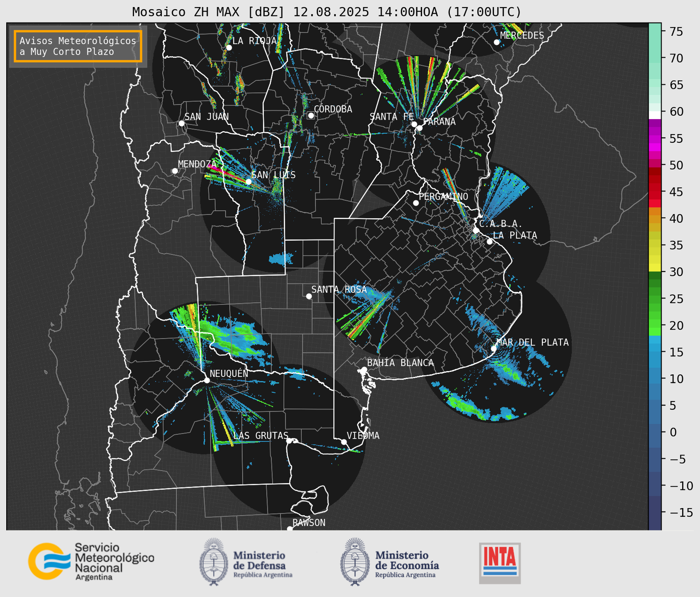
Task: Select the PARANÁ city marker
Action: coord(420,128)
